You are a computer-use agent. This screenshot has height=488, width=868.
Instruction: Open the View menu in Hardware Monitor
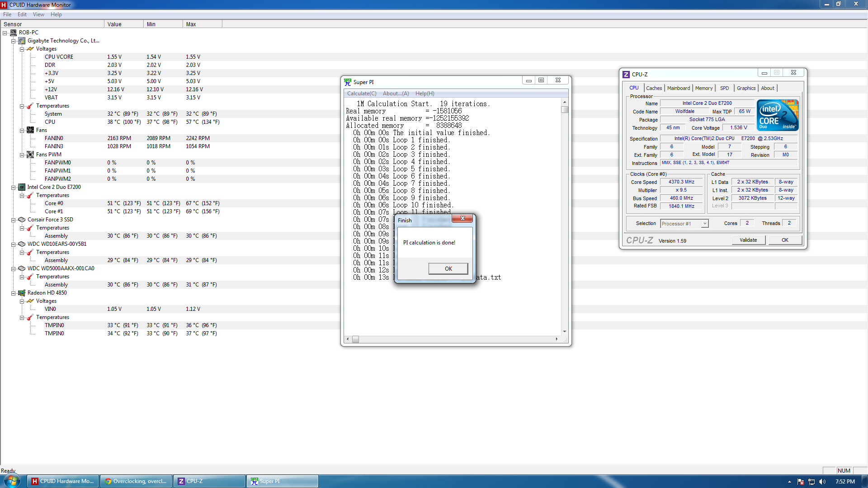(38, 14)
